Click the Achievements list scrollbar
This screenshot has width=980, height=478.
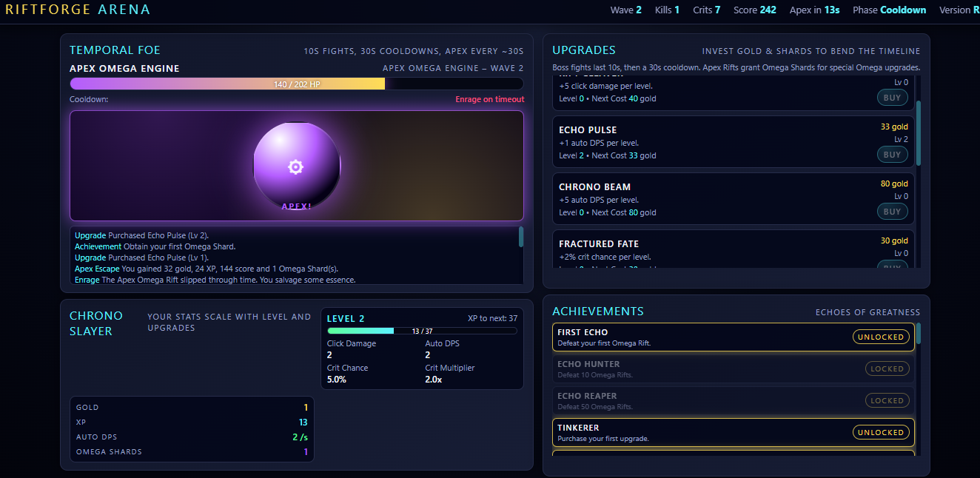(919, 334)
